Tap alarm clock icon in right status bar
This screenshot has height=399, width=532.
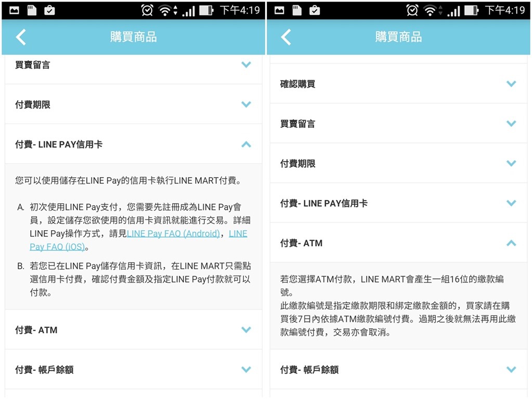click(x=412, y=10)
